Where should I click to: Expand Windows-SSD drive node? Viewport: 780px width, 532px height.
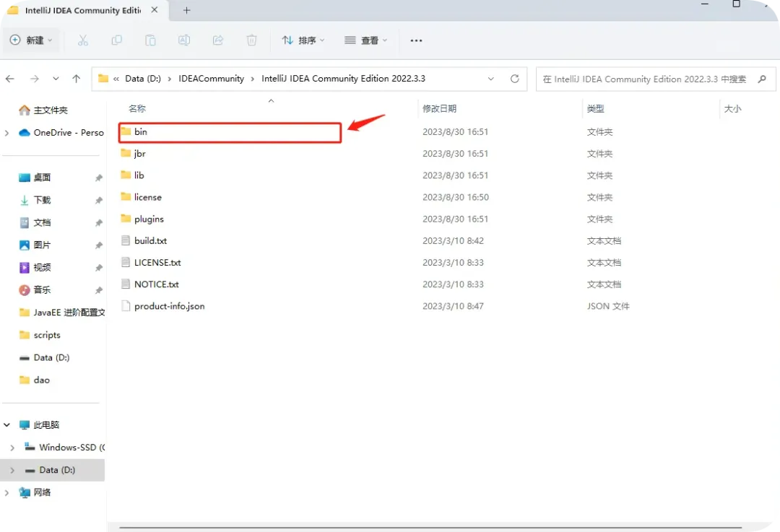12,448
